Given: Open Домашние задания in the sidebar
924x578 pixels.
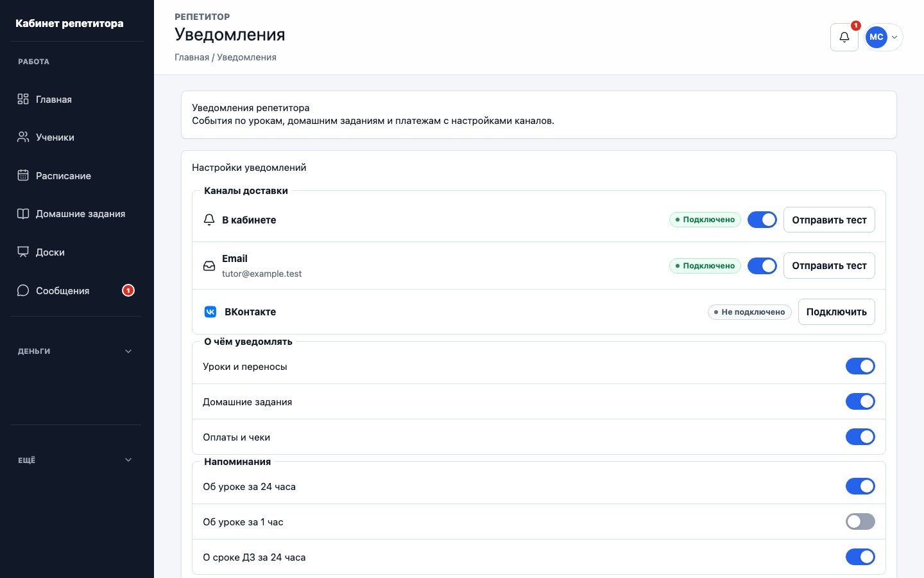Looking at the screenshot, I should (x=76, y=214).
